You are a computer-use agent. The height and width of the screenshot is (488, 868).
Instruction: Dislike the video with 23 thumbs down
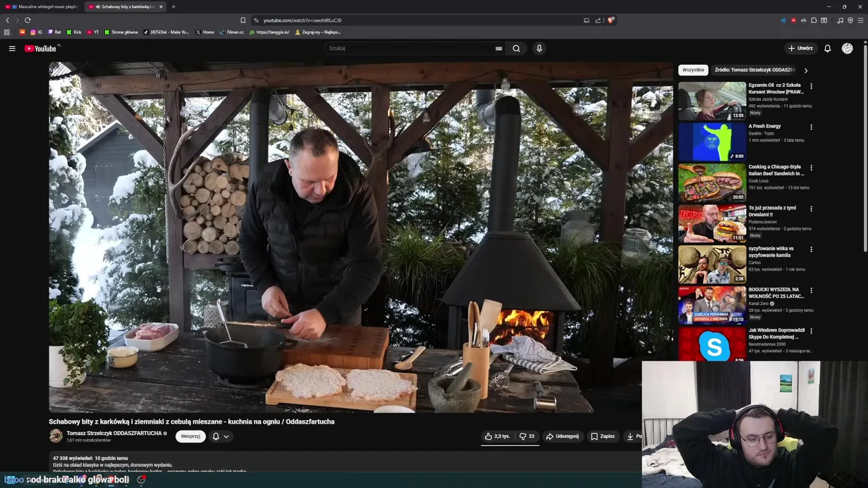tap(527, 436)
